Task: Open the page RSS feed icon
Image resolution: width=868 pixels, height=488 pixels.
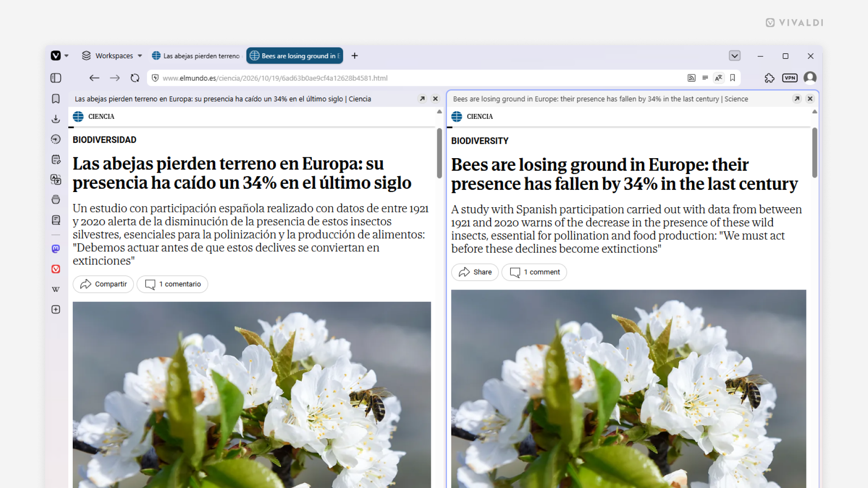Action: coord(691,78)
